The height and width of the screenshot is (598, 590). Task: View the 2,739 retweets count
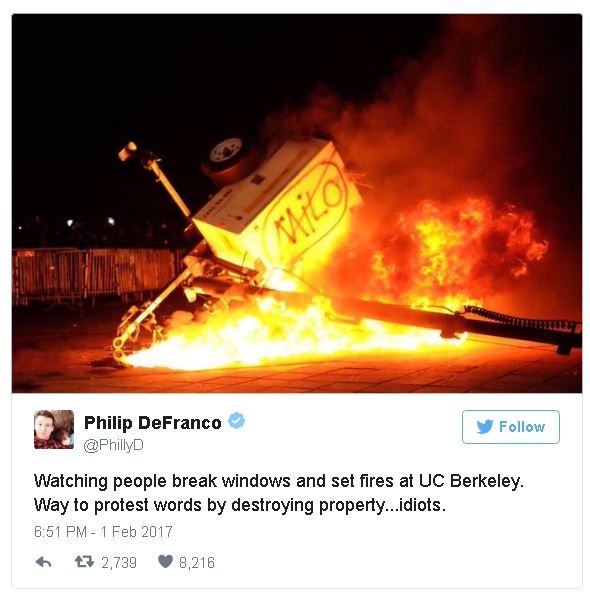click(x=119, y=563)
